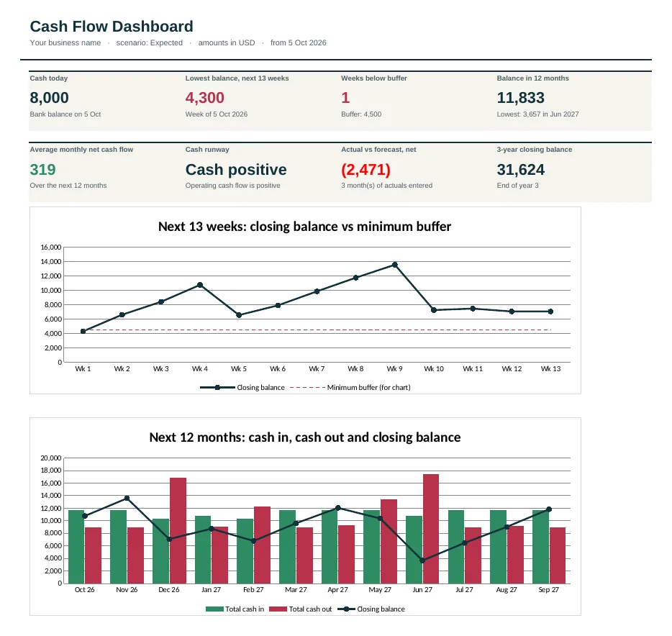
Task: Click the 13 weeks chart title
Action: [305, 227]
